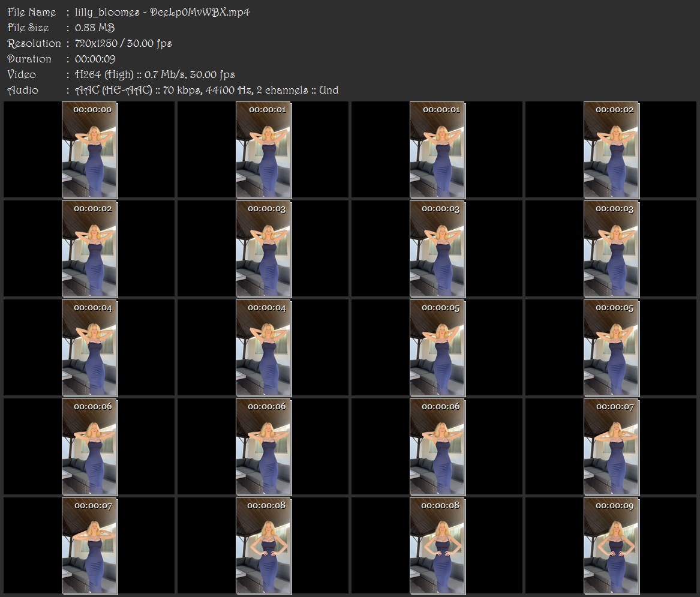Open the last thumbnail stamped 00:00:09

coord(611,545)
